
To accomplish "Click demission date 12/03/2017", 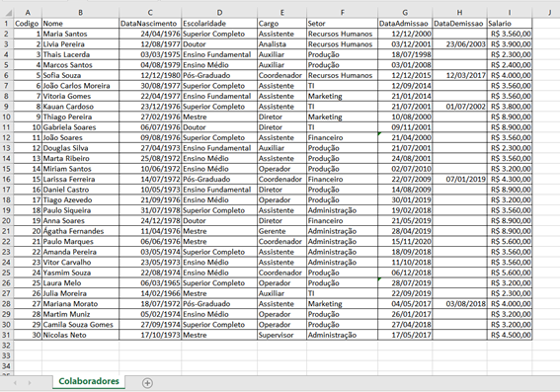I will pos(459,75).
